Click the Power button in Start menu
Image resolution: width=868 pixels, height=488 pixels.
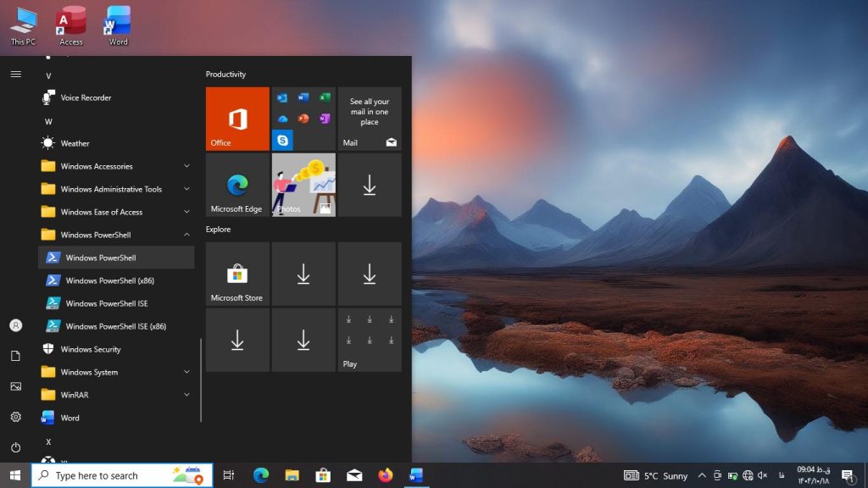(15, 447)
